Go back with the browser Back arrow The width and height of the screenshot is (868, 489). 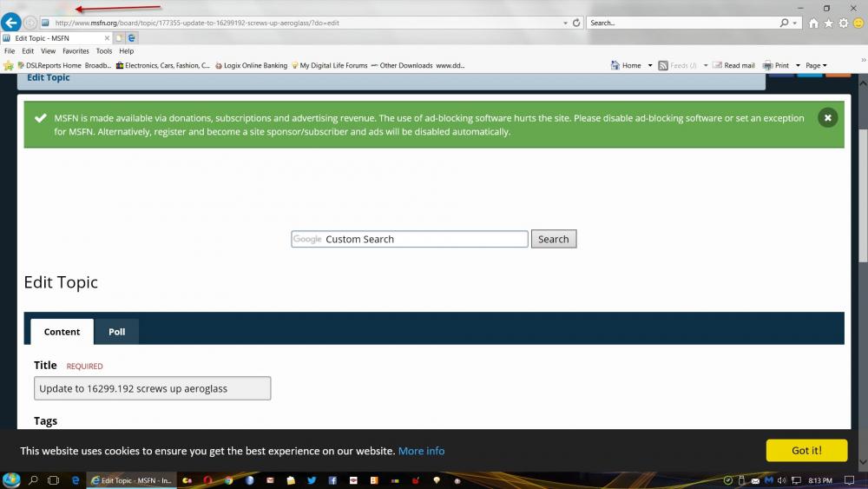[x=11, y=23]
